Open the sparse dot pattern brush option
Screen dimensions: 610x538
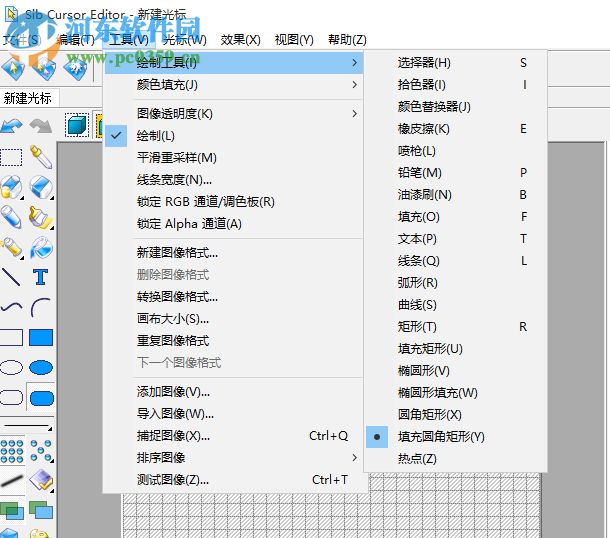41,451
